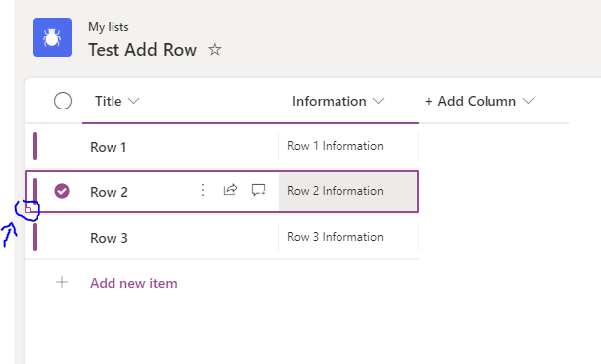This screenshot has width=601, height=364.
Task: Expand the Information column dropdown chevron
Action: click(x=378, y=101)
